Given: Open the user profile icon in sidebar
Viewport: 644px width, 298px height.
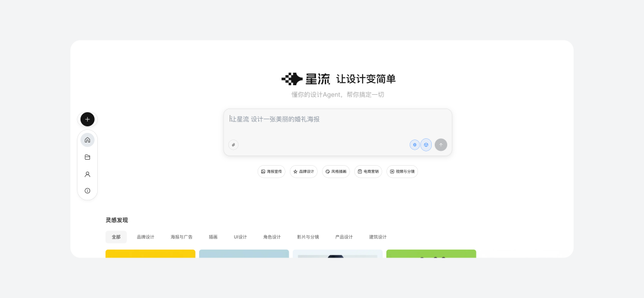Looking at the screenshot, I should [87, 175].
